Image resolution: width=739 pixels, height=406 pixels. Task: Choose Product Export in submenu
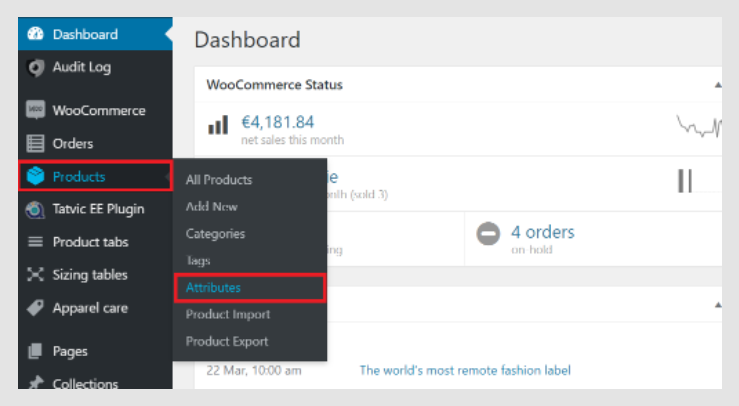pos(227,341)
